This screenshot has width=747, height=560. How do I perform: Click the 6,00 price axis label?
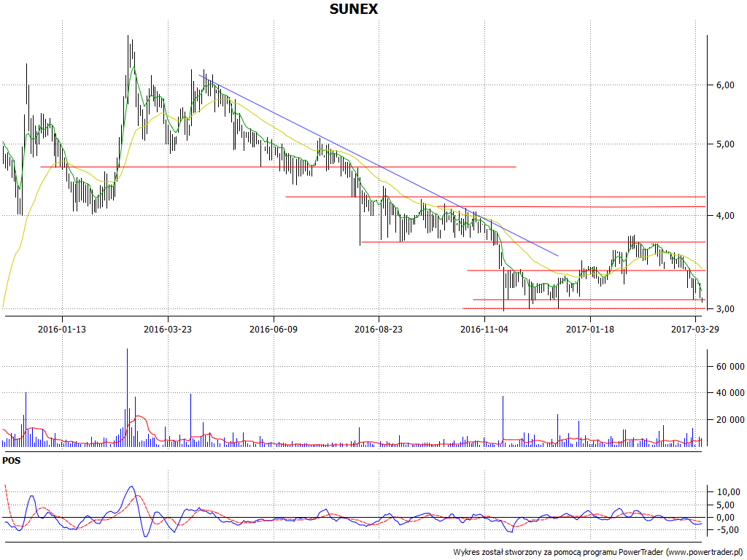pyautogui.click(x=725, y=85)
